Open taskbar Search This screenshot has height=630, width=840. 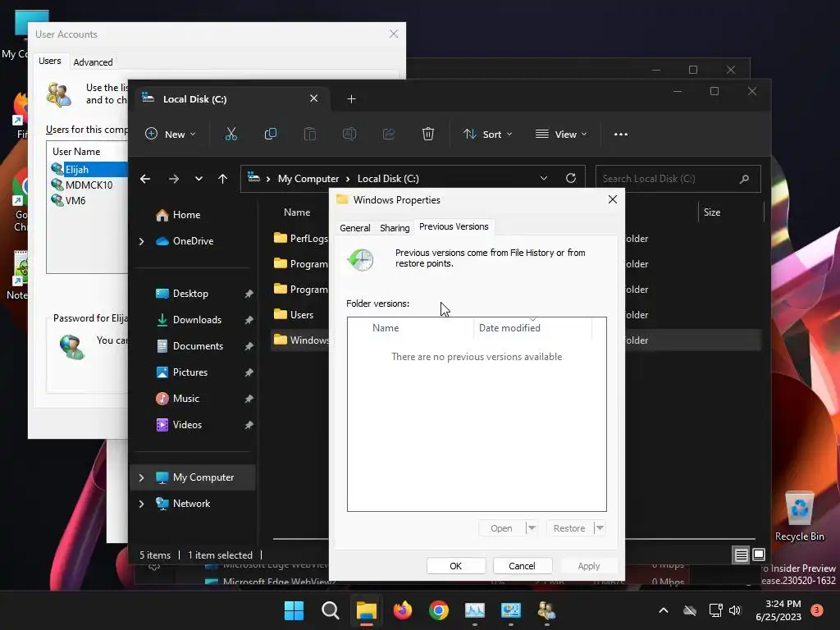330,610
